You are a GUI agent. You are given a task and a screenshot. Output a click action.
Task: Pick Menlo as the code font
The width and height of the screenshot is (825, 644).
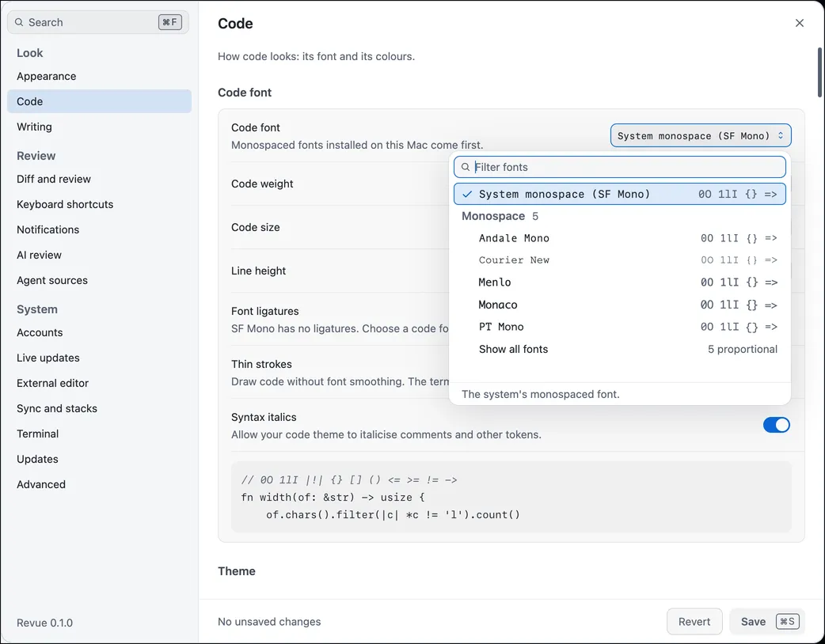coord(619,282)
